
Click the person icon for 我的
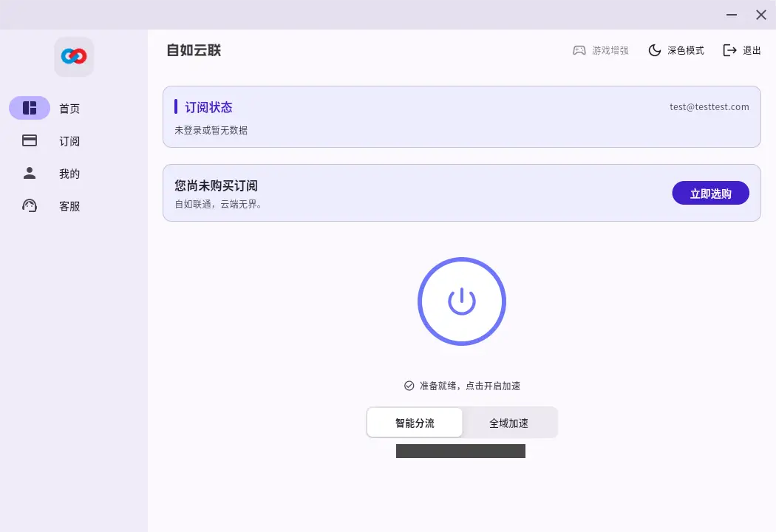coord(30,173)
